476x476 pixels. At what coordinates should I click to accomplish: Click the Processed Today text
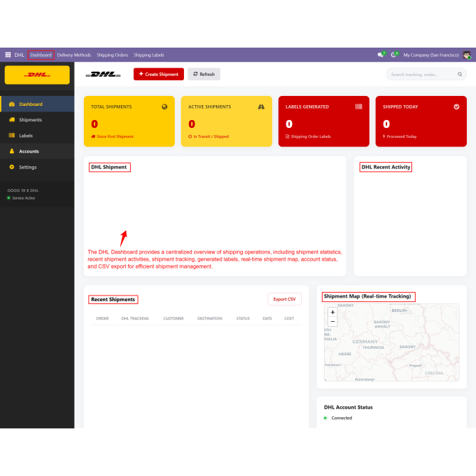pyautogui.click(x=401, y=136)
